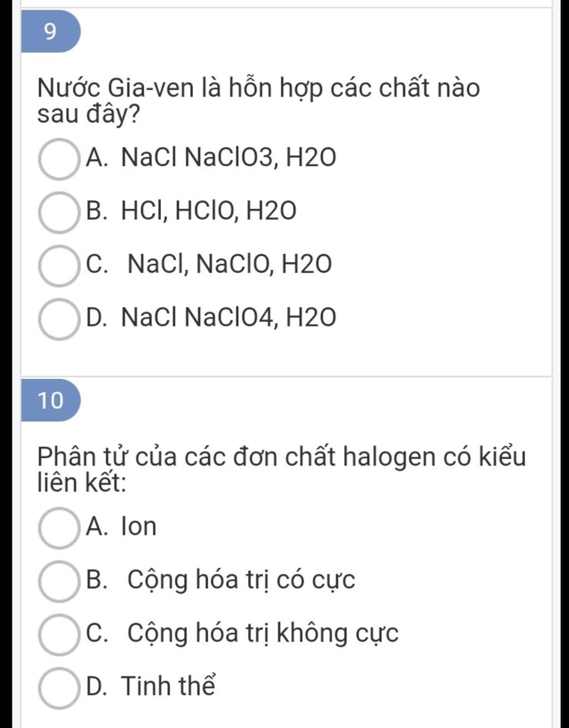Click the Nước Gia-ven question text
The image size is (569, 728).
(x=258, y=101)
